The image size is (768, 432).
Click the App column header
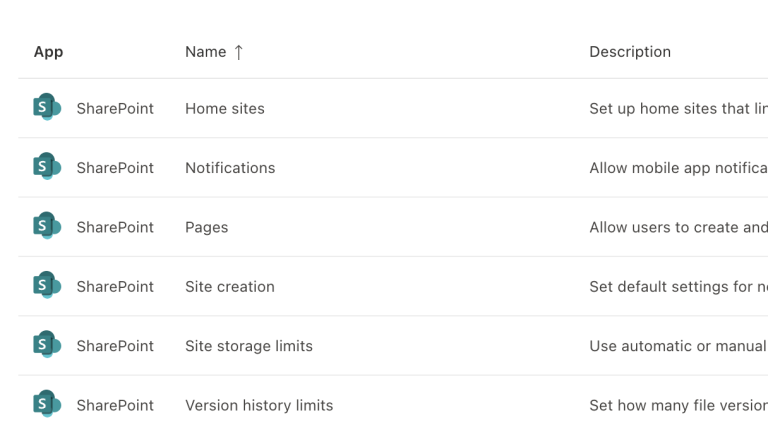tap(48, 52)
